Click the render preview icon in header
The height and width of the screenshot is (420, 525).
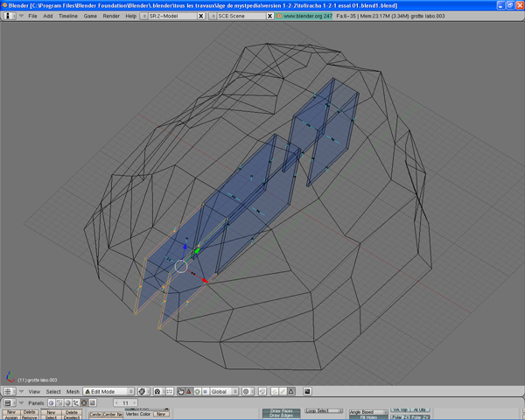pos(305,391)
